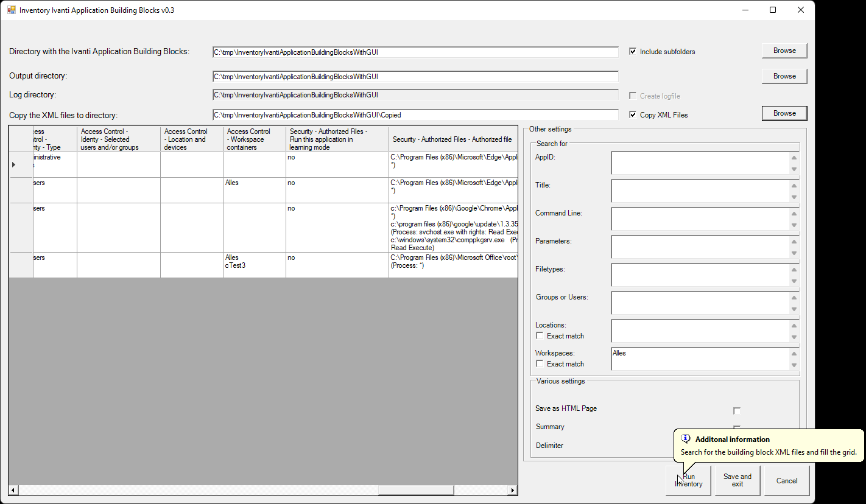Click the Command Line search field
This screenshot has width=866, height=504.
click(x=700, y=219)
